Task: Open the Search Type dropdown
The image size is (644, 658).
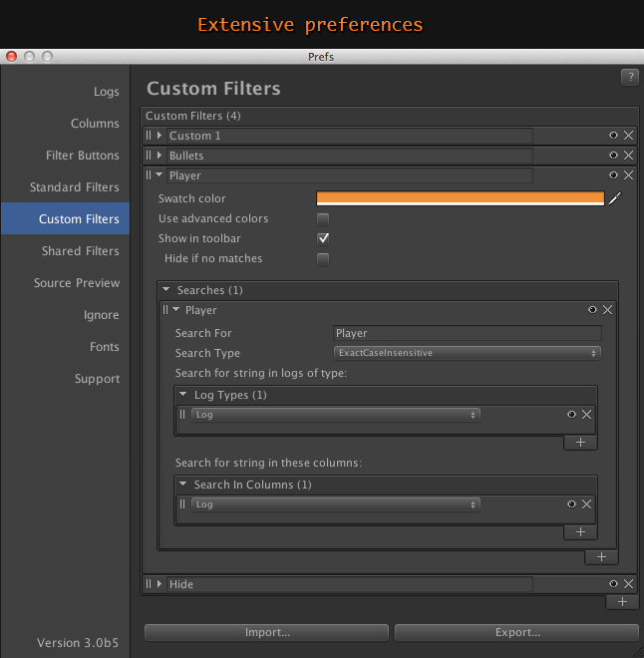Action: point(467,353)
